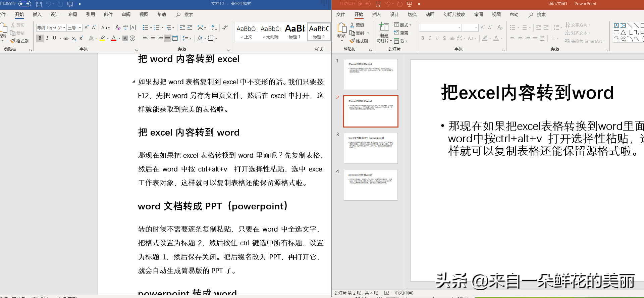
Task: Click Word's Enclose Characters icon
Action: point(132,38)
